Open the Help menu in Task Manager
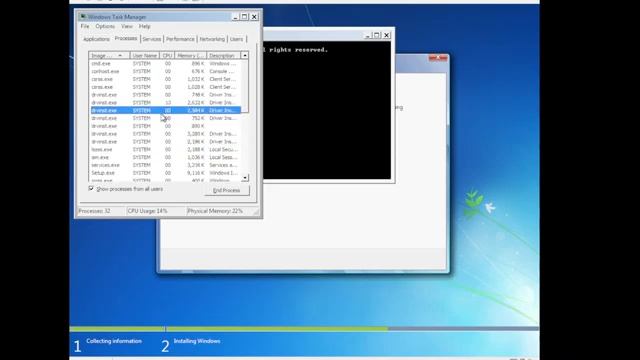Viewport: 640px width, 360px height. [x=144, y=26]
